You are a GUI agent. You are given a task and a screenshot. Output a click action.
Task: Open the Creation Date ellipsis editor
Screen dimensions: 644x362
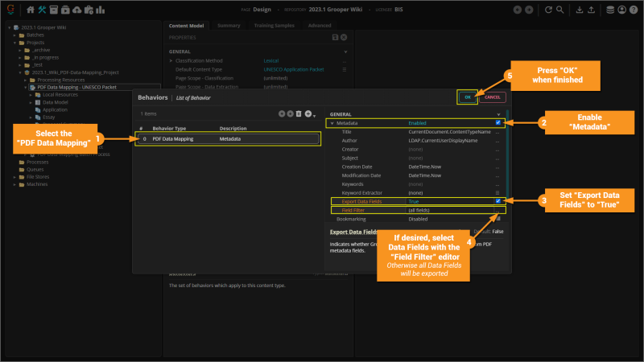(497, 167)
